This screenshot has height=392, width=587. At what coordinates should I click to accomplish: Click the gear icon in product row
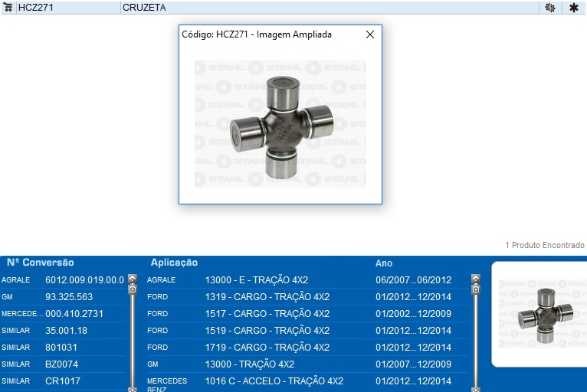click(x=549, y=8)
